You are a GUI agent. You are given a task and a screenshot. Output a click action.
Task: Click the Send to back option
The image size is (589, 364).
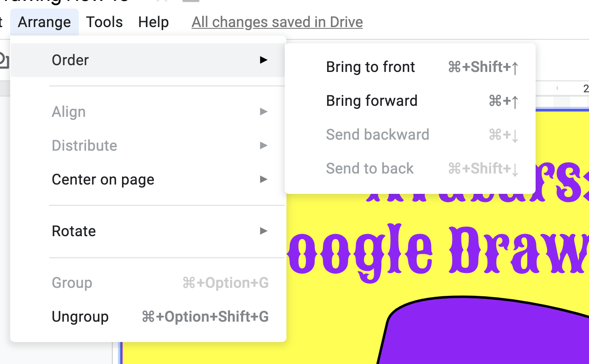(x=410, y=168)
